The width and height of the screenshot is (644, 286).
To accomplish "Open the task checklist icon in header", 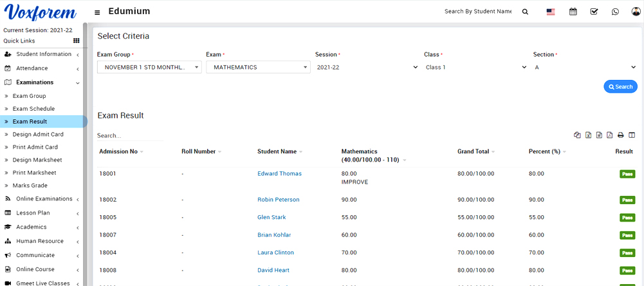I will [x=594, y=12].
